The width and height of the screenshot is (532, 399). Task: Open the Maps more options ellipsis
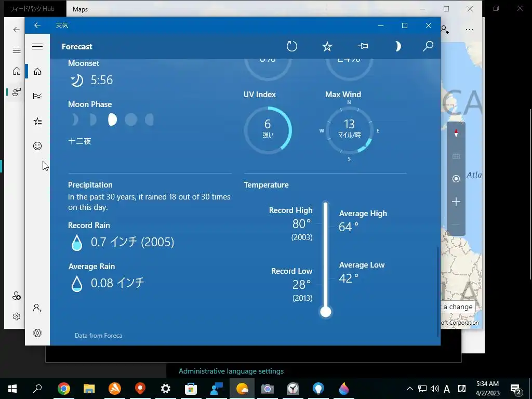click(470, 30)
